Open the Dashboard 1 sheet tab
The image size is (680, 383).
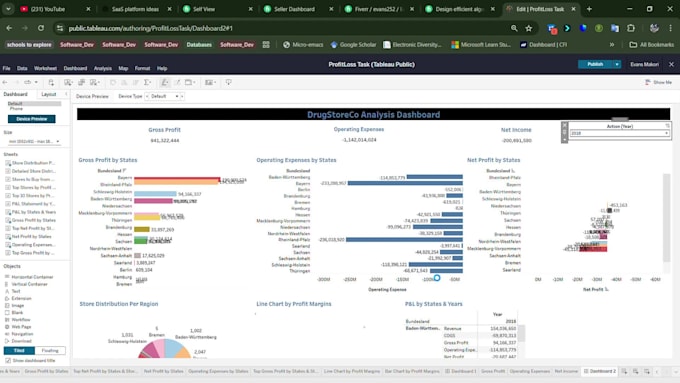pos(461,371)
